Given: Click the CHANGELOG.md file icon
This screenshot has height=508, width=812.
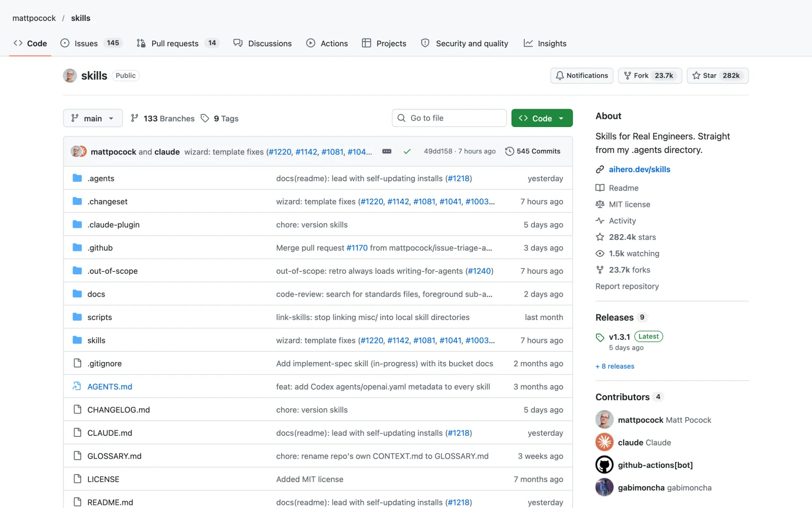Looking at the screenshot, I should [77, 409].
